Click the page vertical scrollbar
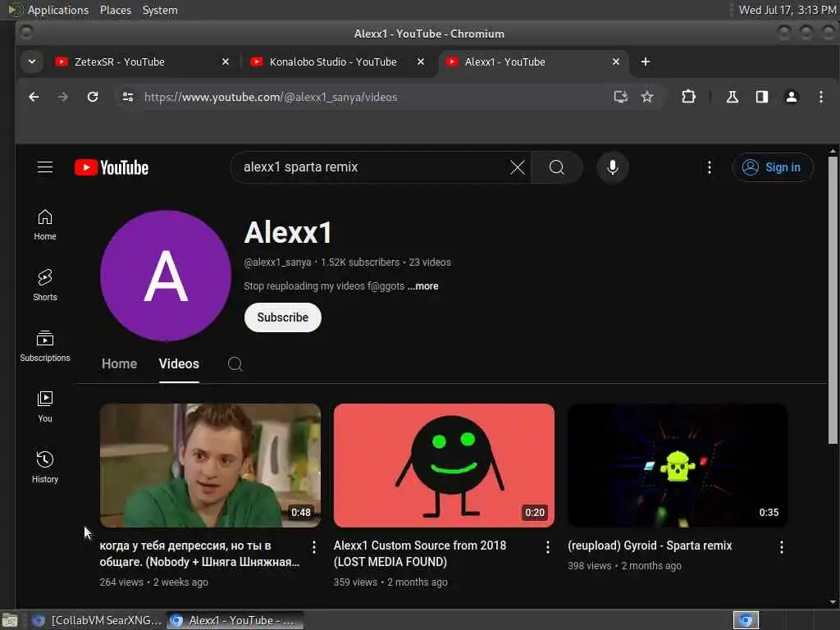The width and height of the screenshot is (840, 630). click(x=833, y=300)
